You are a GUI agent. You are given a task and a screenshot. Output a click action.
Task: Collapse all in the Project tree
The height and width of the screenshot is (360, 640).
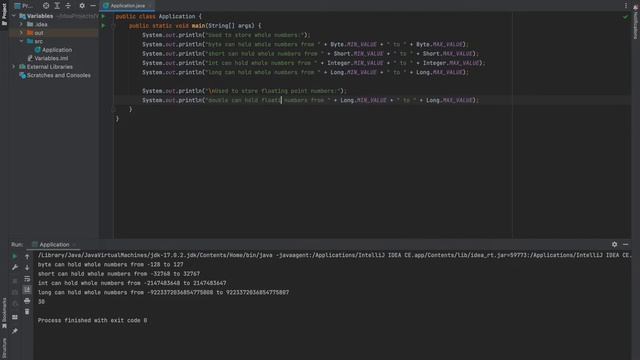coord(68,6)
